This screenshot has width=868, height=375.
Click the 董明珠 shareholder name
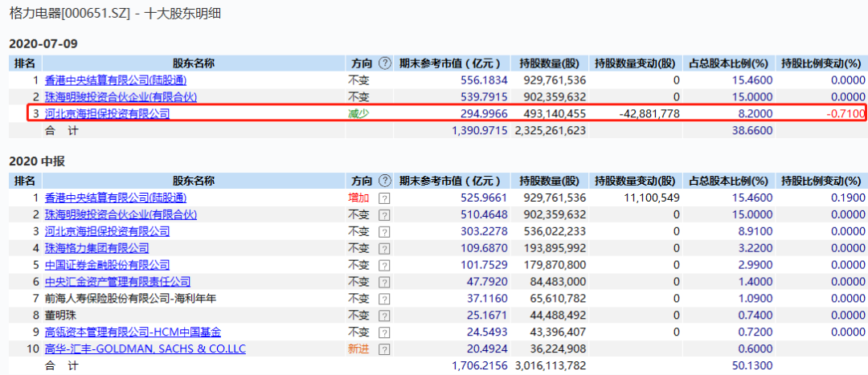tap(60, 316)
